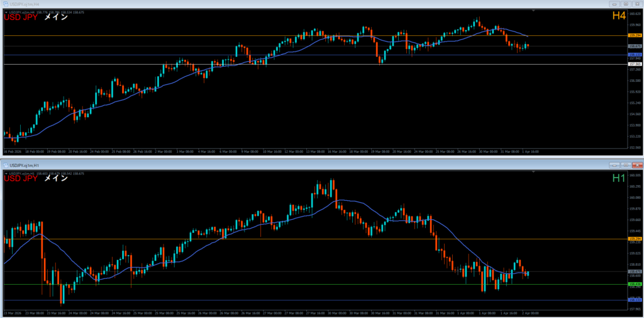Click the 160.620 level on H4 price scale
This screenshot has width=644, height=318.
[x=634, y=14]
